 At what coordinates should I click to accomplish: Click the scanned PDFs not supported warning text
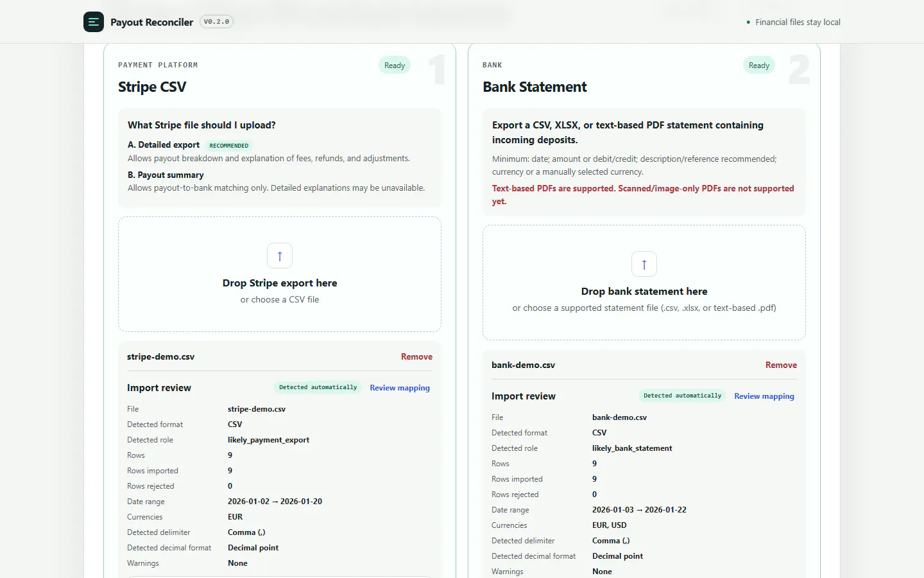point(643,195)
